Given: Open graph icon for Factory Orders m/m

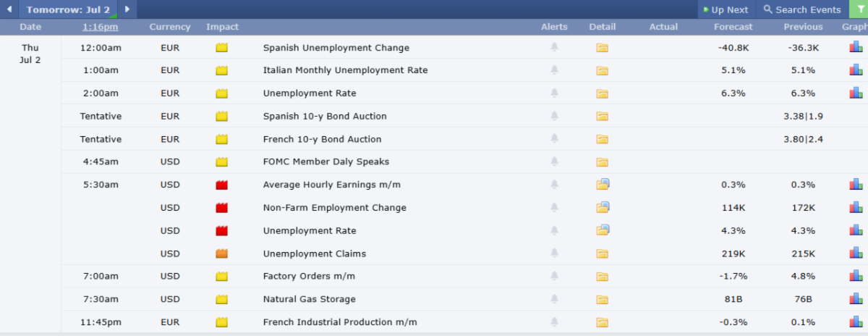Looking at the screenshot, I should pos(856,276).
